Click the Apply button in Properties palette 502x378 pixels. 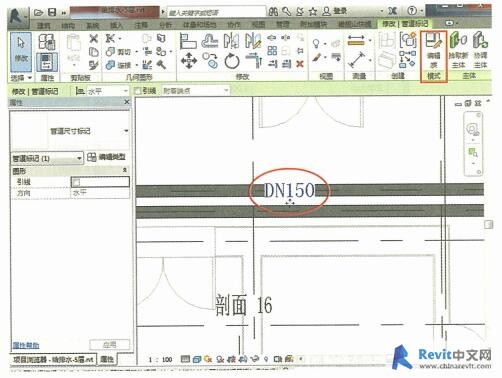pyautogui.click(x=109, y=345)
